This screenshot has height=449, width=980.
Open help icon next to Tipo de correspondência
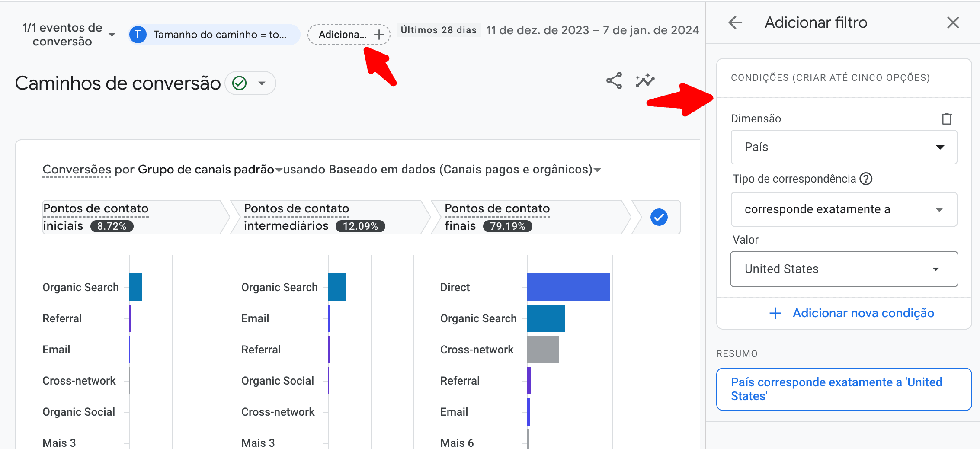point(866,179)
